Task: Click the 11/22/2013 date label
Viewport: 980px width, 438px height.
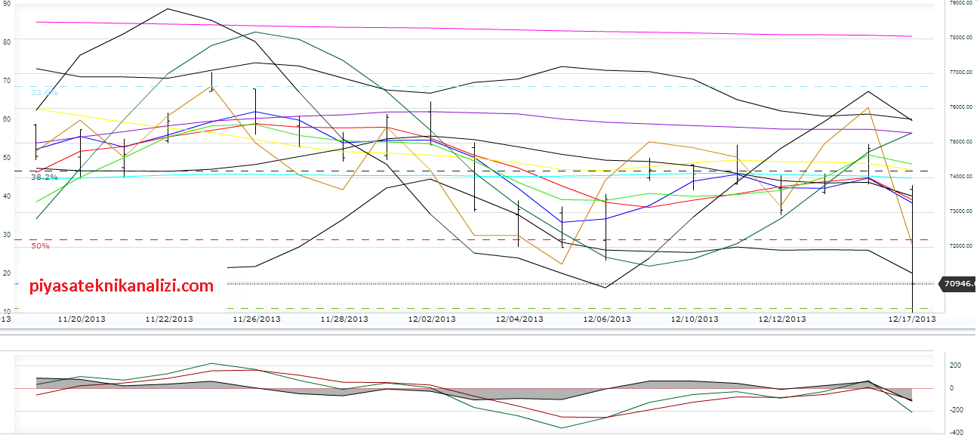Action: (169, 319)
